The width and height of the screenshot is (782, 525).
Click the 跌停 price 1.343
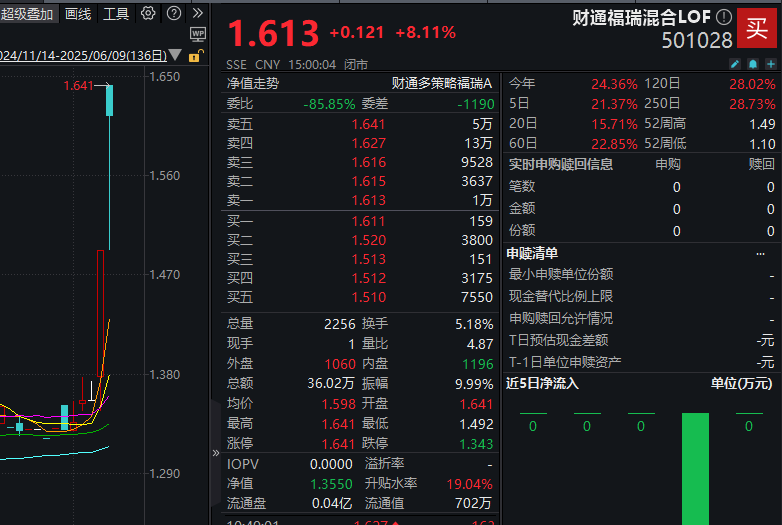(476, 444)
